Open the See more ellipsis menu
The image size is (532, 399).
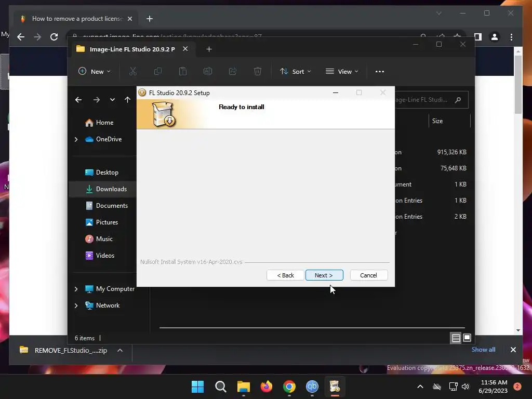(380, 71)
